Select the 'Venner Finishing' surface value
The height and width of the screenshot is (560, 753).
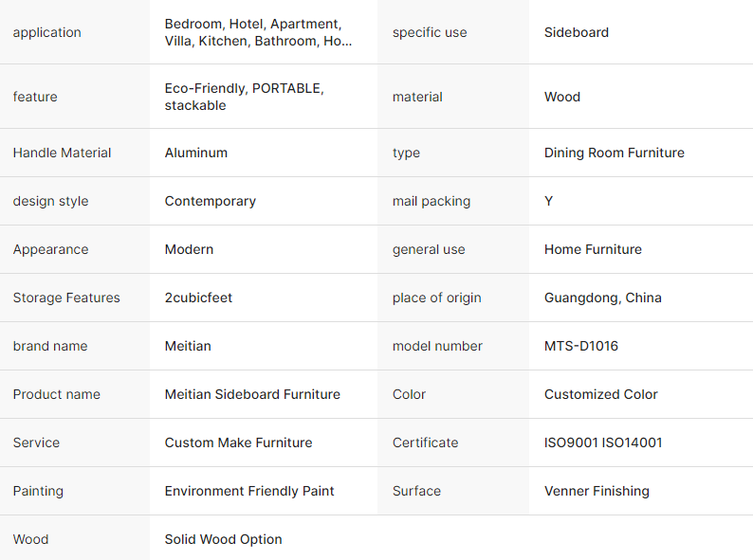tap(597, 491)
